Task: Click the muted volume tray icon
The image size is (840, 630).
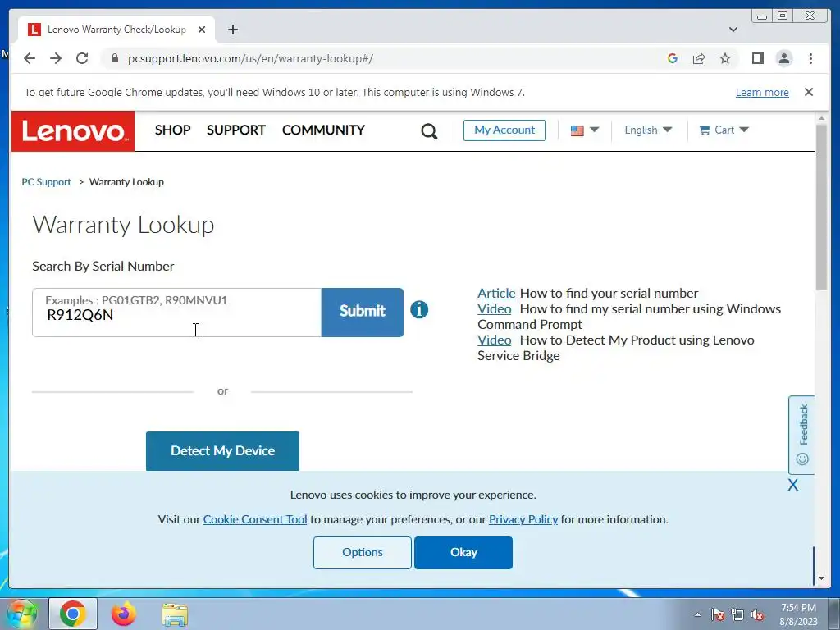Action: (x=757, y=614)
